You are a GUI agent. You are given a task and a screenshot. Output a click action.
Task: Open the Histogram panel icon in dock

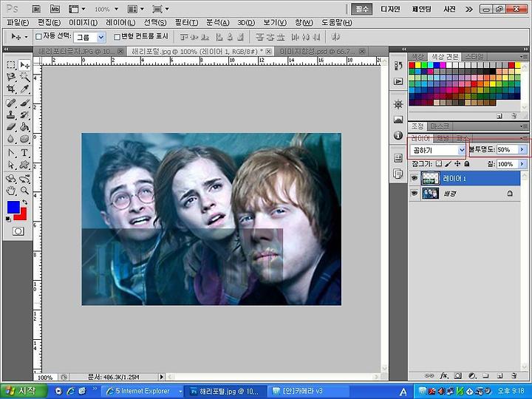398,120
